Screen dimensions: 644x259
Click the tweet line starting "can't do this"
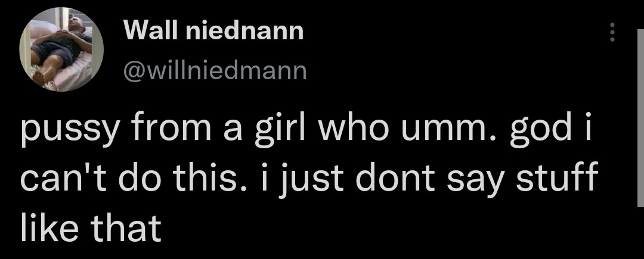coord(308,179)
